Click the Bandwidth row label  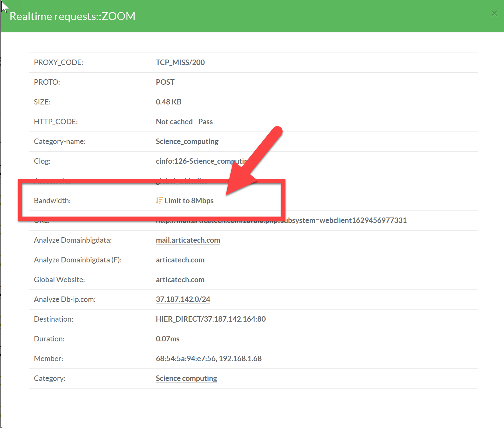[52, 201]
